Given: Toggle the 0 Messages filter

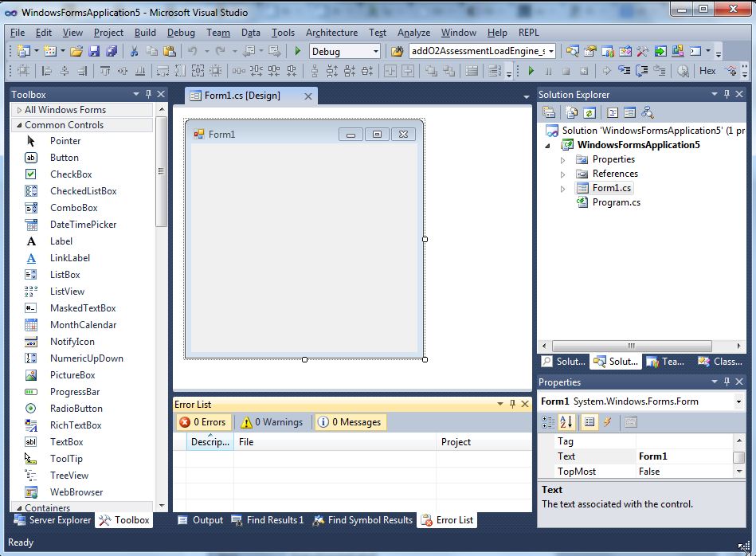Looking at the screenshot, I should (351, 422).
